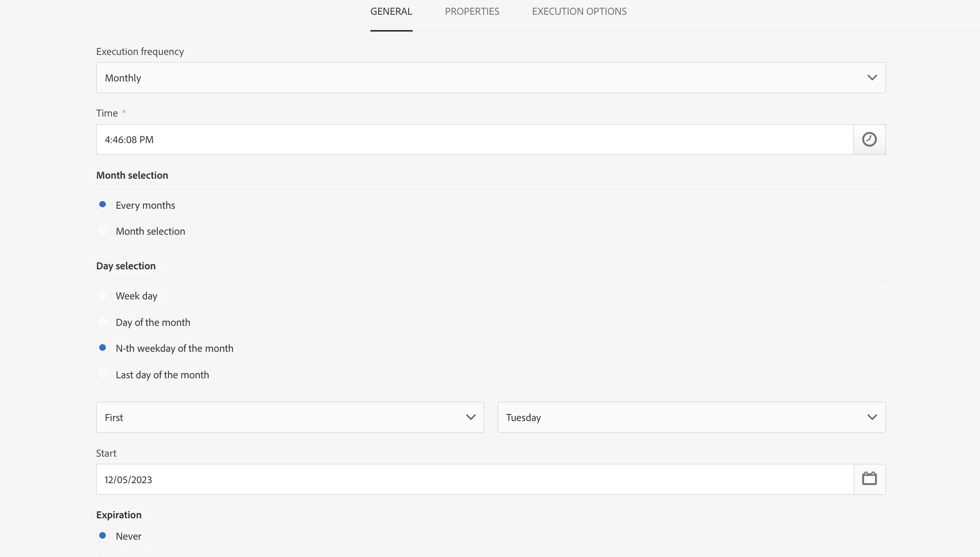Open the Start date calendar icon

tap(869, 479)
